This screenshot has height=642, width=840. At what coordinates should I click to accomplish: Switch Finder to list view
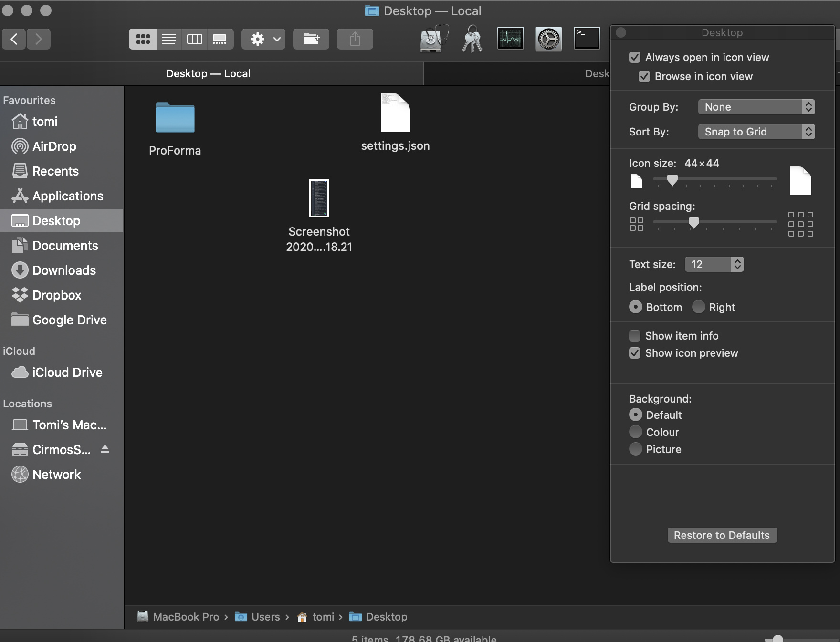click(169, 39)
